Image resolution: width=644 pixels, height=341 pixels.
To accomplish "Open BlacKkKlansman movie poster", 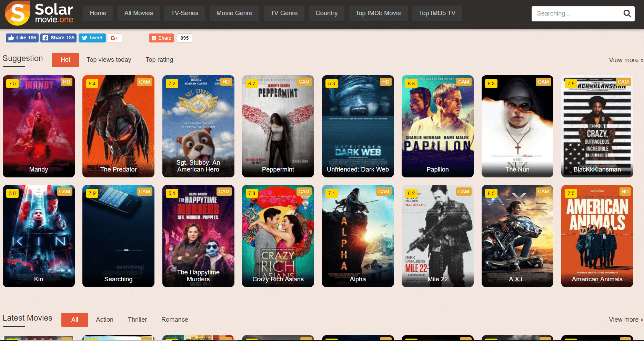I will click(x=597, y=126).
